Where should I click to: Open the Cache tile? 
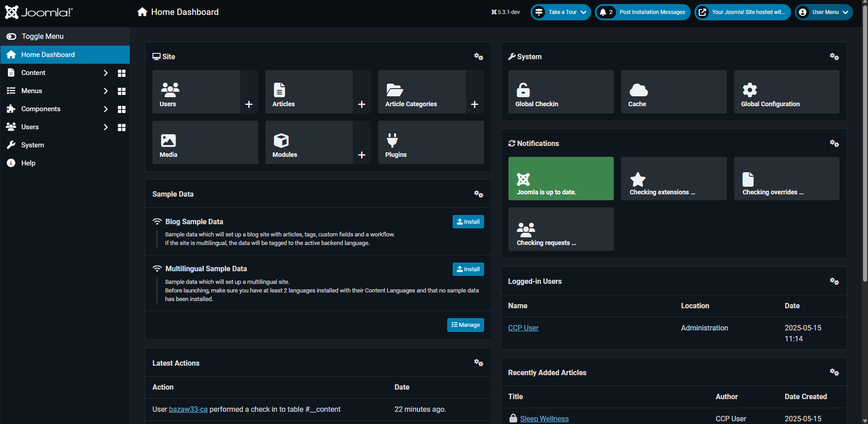click(x=673, y=92)
